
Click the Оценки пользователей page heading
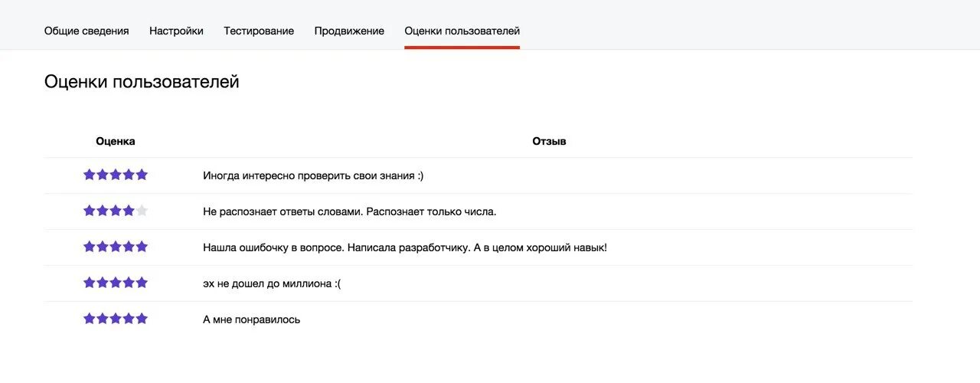click(142, 82)
